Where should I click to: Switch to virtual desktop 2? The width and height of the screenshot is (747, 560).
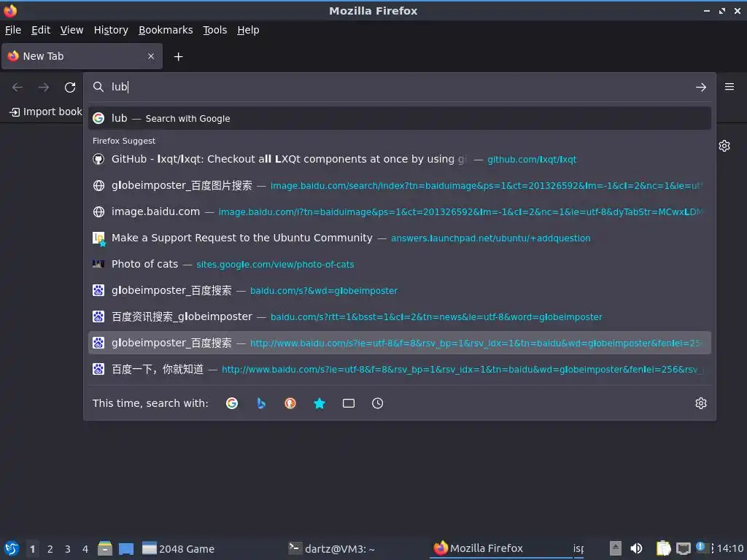click(50, 549)
